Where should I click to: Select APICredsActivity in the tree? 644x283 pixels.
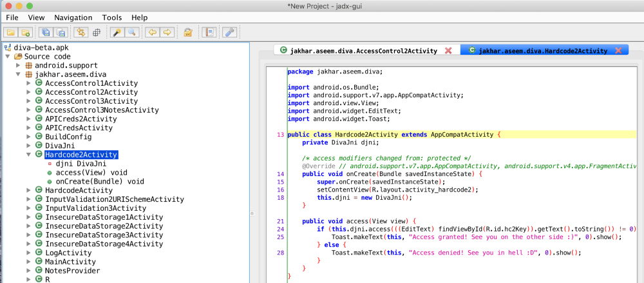click(79, 128)
